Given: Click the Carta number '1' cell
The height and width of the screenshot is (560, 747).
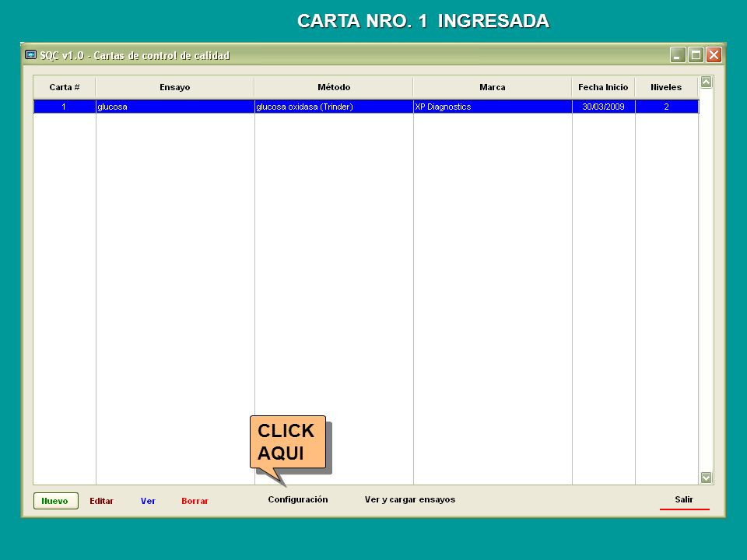Looking at the screenshot, I should pyautogui.click(x=65, y=107).
